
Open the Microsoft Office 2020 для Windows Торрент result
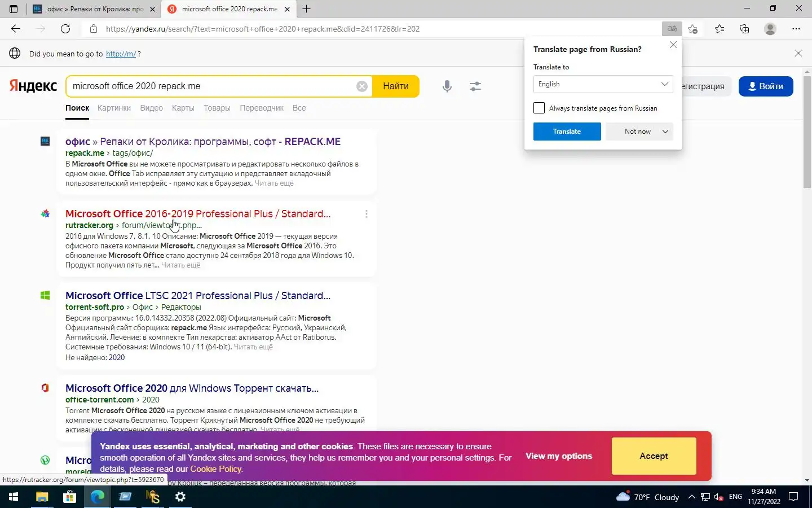click(192, 388)
